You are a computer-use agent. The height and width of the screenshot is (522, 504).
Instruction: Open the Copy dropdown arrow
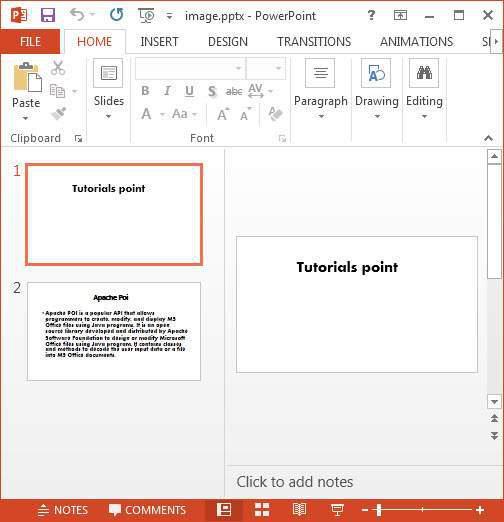[x=75, y=91]
